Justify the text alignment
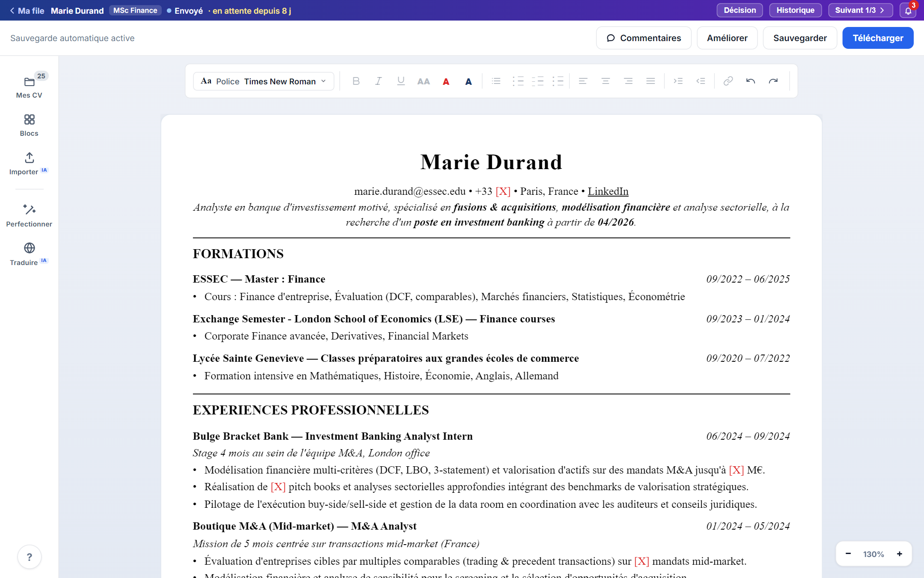 coord(651,81)
